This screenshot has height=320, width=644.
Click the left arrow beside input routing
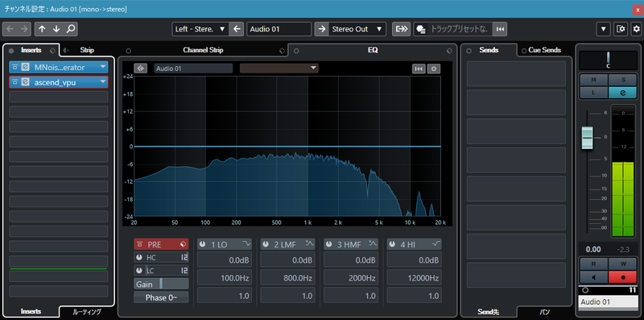pos(236,29)
